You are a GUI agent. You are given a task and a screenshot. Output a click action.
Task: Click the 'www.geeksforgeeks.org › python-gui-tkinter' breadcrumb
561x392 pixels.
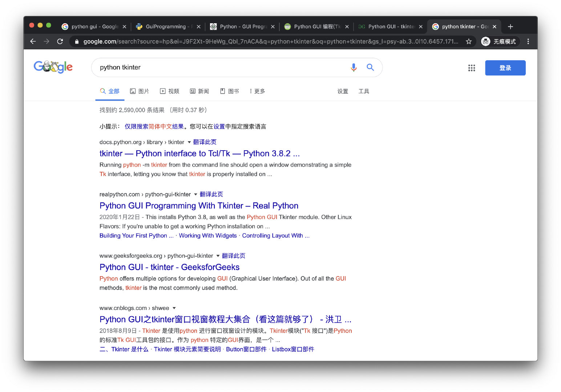coord(156,256)
